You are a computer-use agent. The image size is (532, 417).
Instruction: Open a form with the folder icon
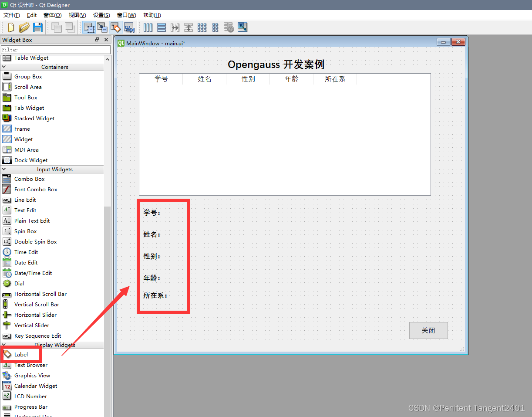click(x=24, y=27)
